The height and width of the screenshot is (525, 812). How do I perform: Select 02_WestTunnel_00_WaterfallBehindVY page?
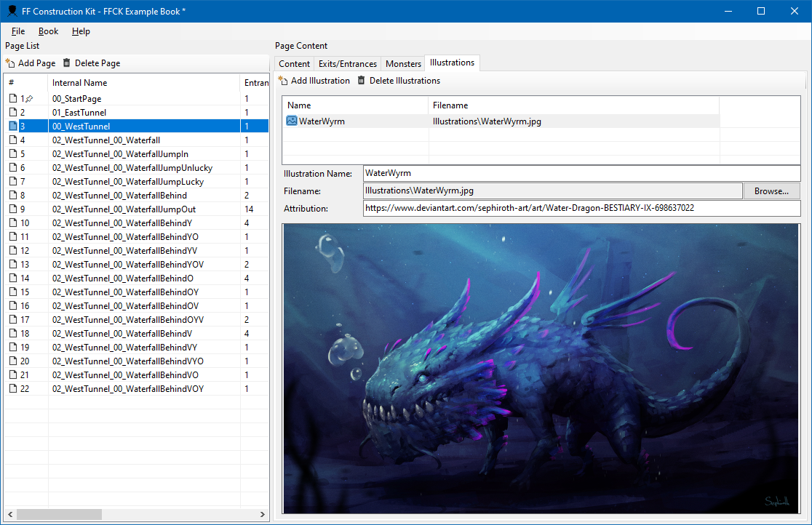pos(137,347)
